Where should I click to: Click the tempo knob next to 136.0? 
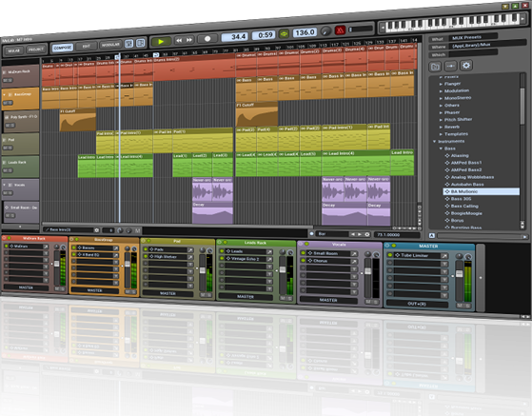[x=325, y=30]
